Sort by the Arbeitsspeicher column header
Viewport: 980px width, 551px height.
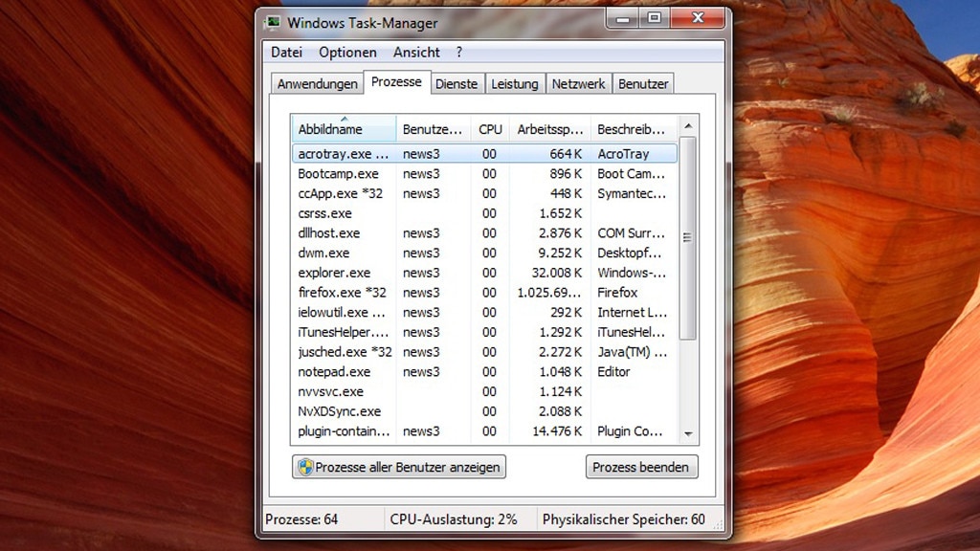coord(549,128)
